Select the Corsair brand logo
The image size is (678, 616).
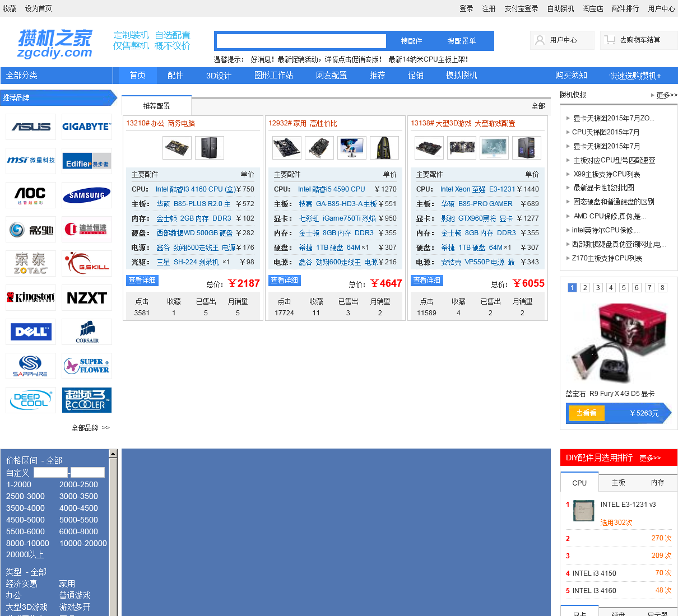(87, 332)
